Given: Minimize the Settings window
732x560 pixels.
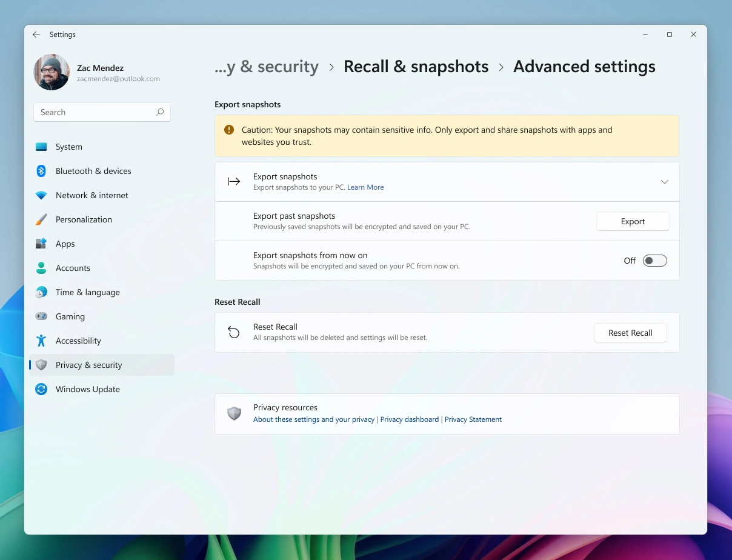Looking at the screenshot, I should (645, 35).
